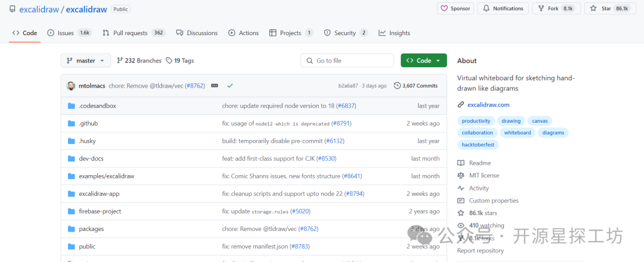Open pull request link #8794
Image resolution: width=644 pixels, height=262 pixels.
[x=354, y=194]
